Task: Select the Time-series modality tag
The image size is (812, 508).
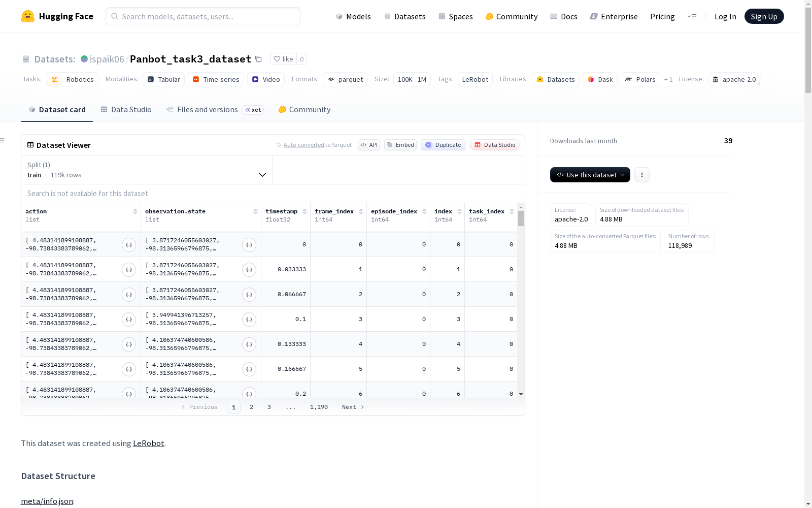Action: 216,79
